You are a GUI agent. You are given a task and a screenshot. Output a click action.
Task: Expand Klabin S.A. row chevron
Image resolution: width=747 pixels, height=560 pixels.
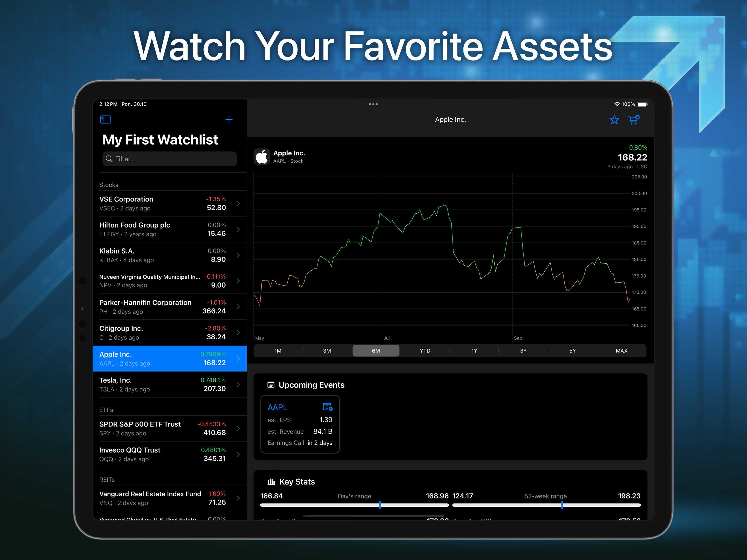pos(238,255)
